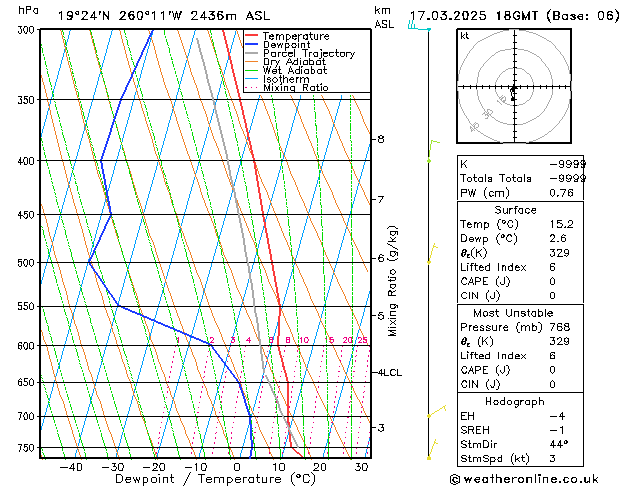
Task: Click the 7 km altitude label
Action: [381, 199]
